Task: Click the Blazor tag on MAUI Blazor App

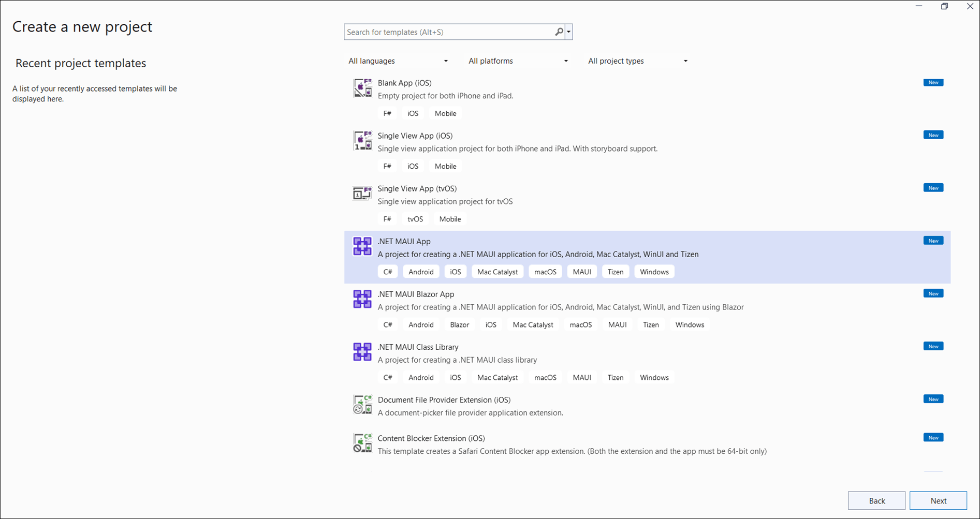Action: (459, 324)
